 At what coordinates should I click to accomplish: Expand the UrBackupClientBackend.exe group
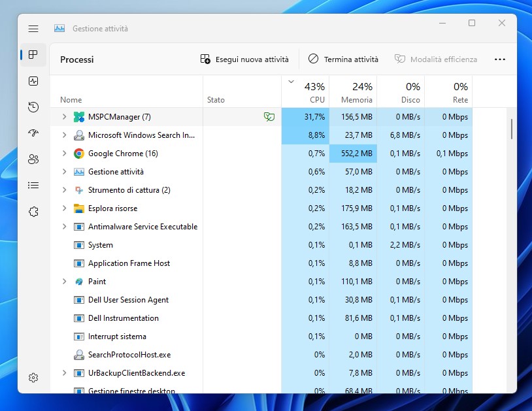(64, 373)
